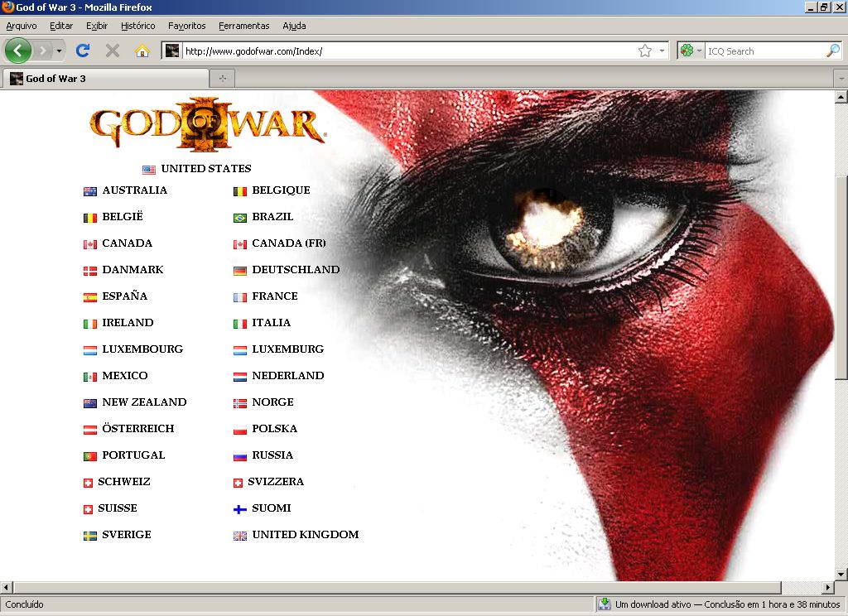The width and height of the screenshot is (848, 616).
Task: Open the Ferramentas menu
Action: 243,26
